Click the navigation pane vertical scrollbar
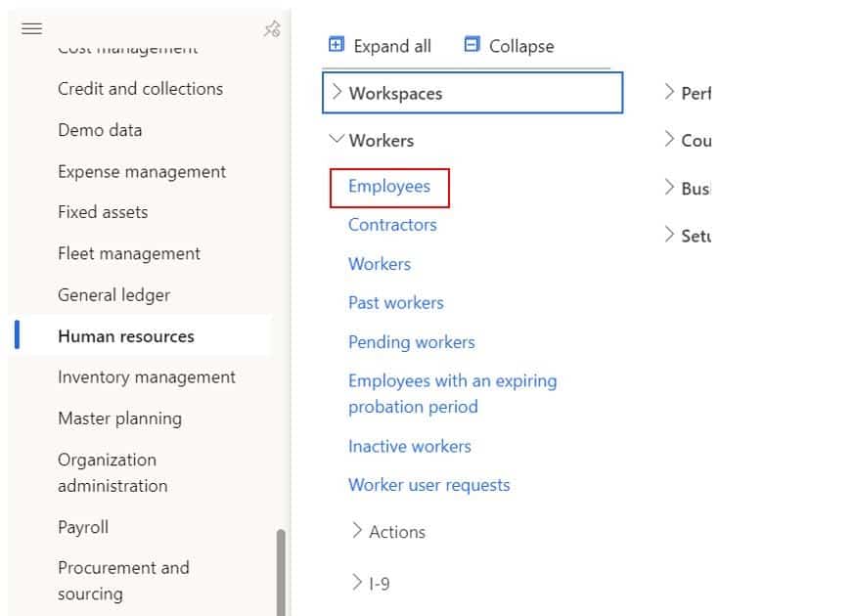 (281, 572)
